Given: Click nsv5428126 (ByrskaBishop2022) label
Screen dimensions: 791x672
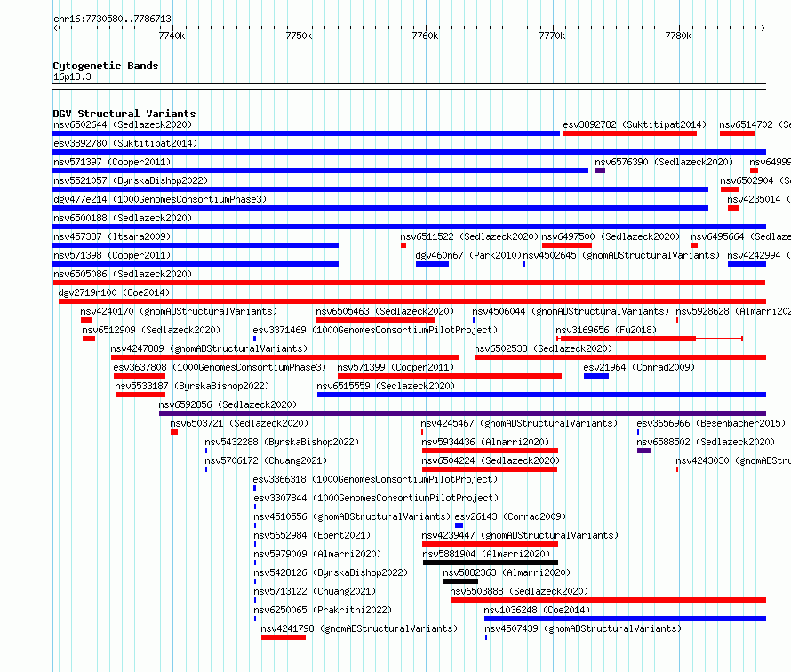Looking at the screenshot, I should coord(331,572).
